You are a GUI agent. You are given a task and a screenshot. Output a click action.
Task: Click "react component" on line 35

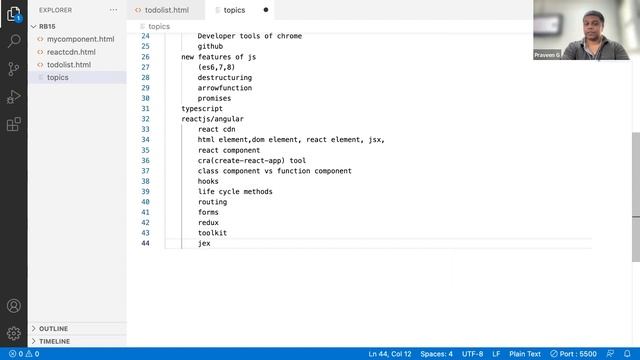click(x=229, y=150)
